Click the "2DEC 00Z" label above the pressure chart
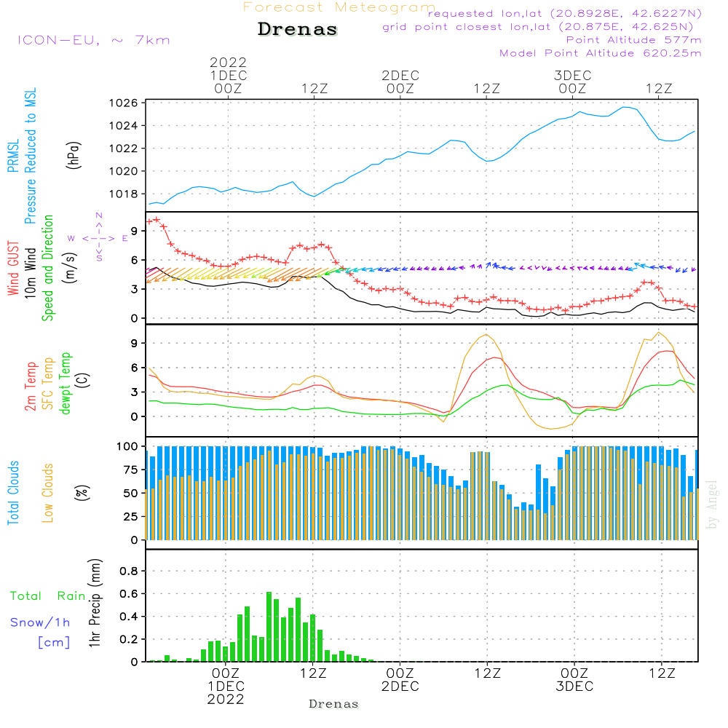The width and height of the screenshot is (728, 728). click(x=400, y=82)
